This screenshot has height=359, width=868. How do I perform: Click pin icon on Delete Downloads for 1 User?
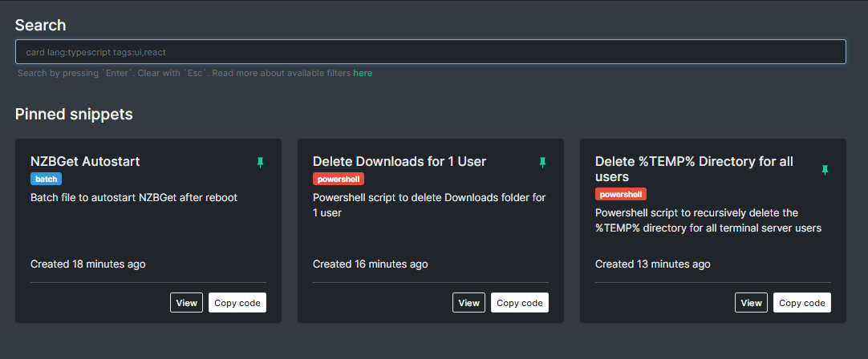click(x=542, y=162)
